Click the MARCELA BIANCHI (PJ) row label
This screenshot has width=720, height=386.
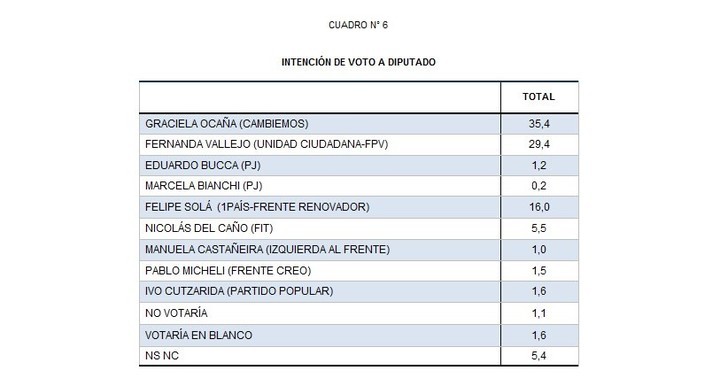[x=203, y=186]
